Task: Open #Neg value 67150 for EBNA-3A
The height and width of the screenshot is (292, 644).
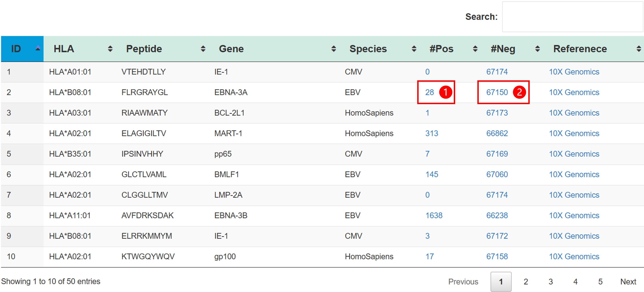Action: (x=497, y=92)
